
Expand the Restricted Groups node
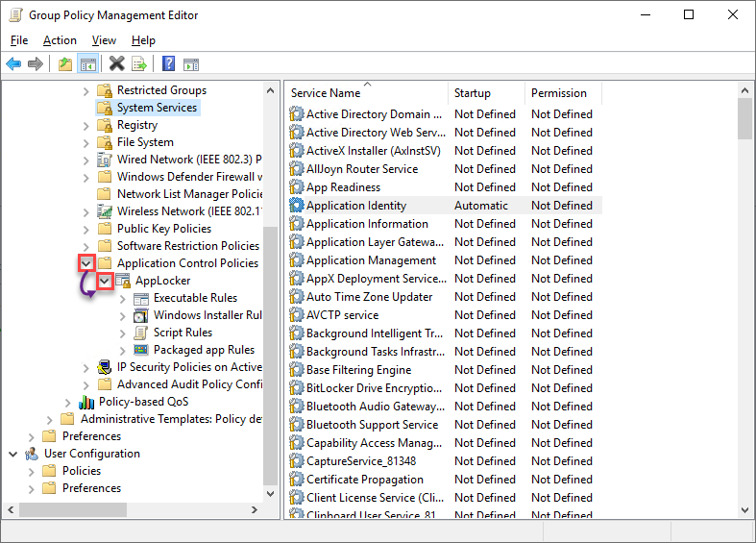[85, 91]
